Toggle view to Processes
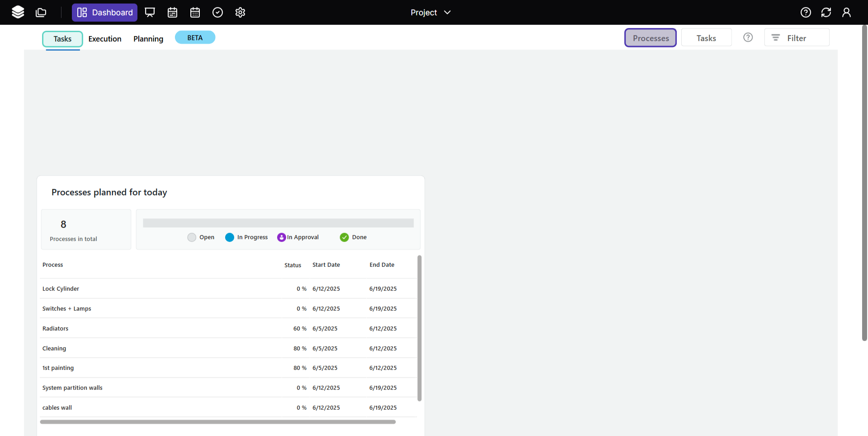 [650, 38]
